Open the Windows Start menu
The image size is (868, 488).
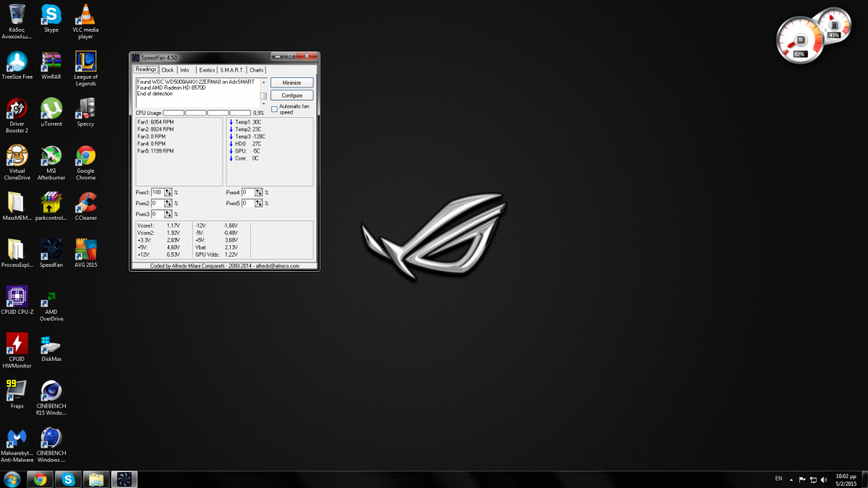tap(12, 479)
